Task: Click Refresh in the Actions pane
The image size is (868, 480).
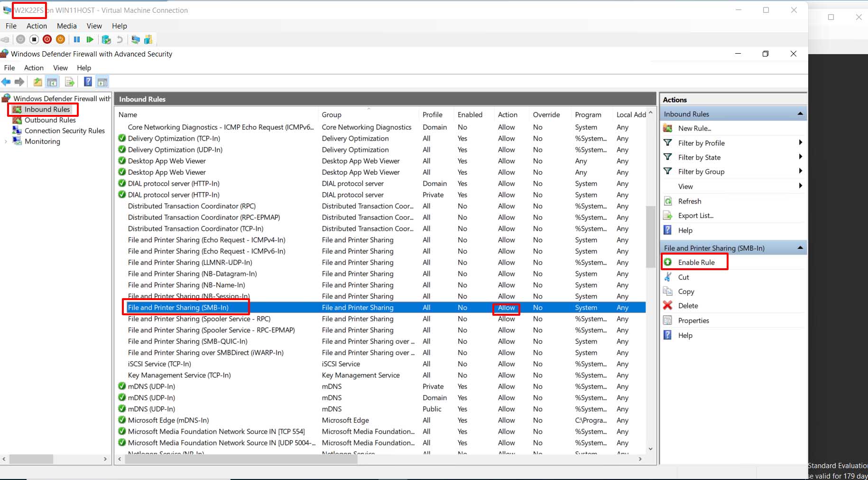Action: pos(689,201)
